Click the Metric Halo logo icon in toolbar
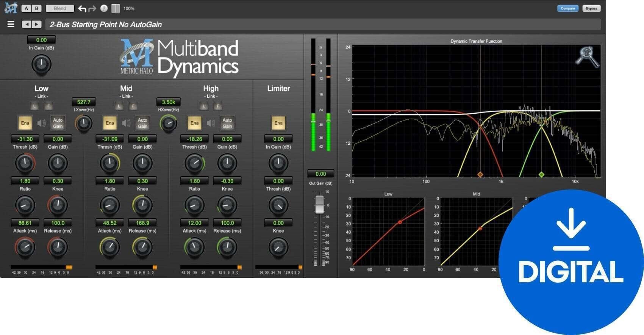Image resolution: width=644 pixels, height=335 pixels. 11,8
